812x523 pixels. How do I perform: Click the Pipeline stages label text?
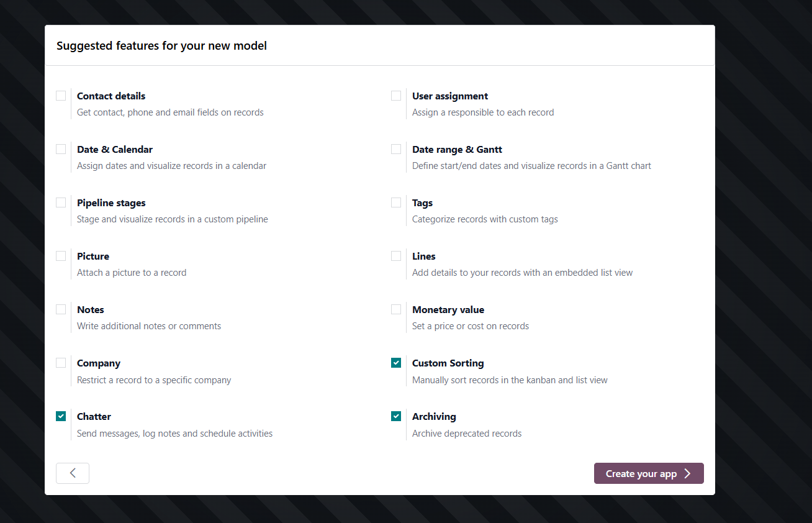pos(111,203)
